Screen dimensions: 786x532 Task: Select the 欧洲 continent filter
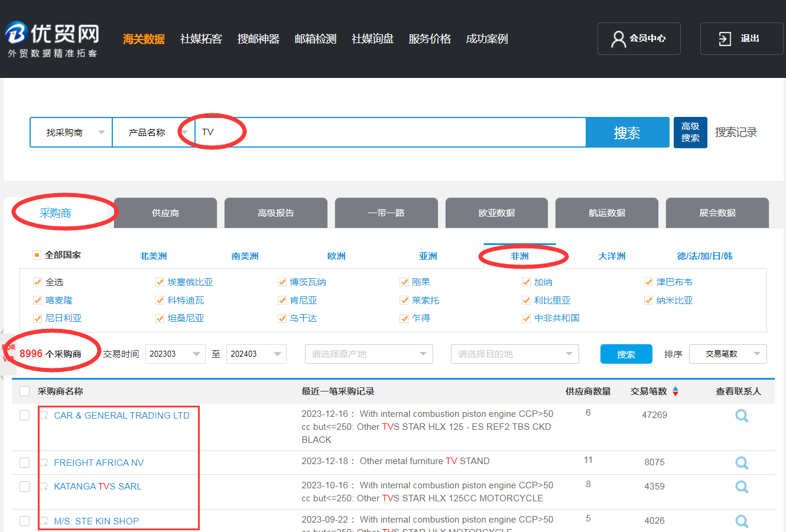[336, 256]
